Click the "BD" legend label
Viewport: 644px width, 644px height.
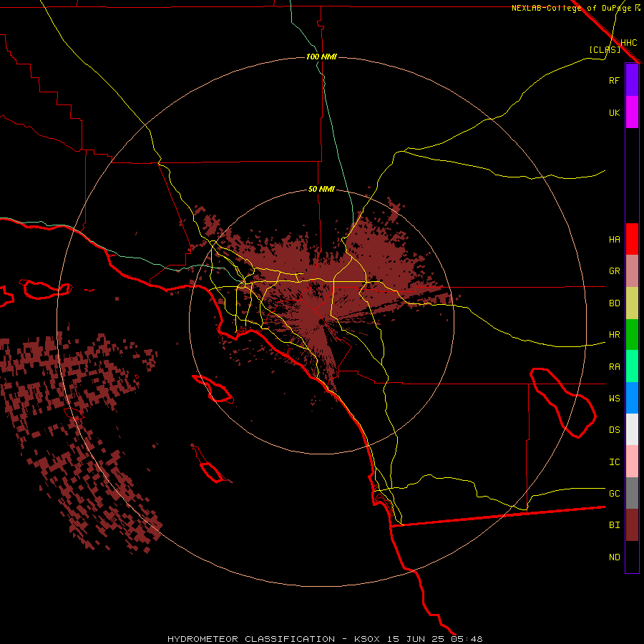[x=614, y=303]
